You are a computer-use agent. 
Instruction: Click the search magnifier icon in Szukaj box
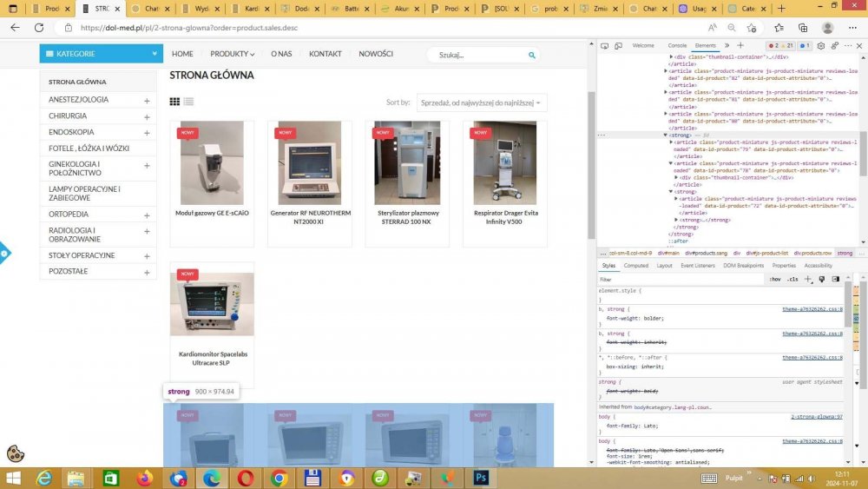(x=532, y=55)
